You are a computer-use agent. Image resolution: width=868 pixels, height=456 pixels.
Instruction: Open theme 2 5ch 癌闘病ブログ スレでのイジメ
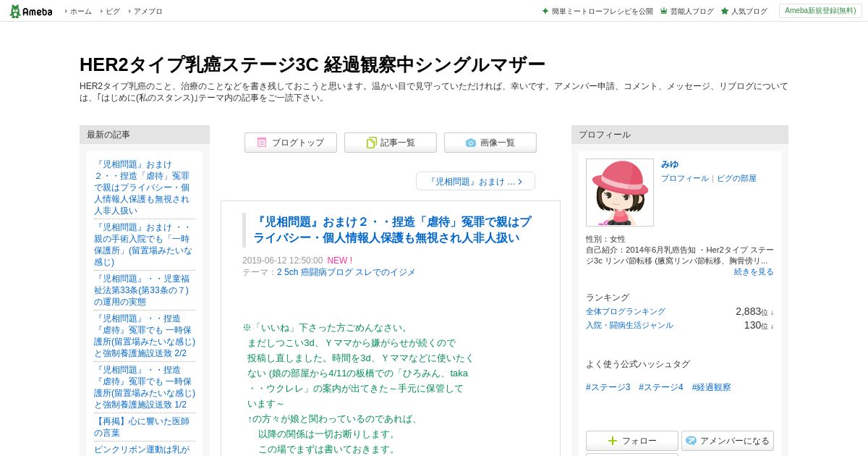346,272
